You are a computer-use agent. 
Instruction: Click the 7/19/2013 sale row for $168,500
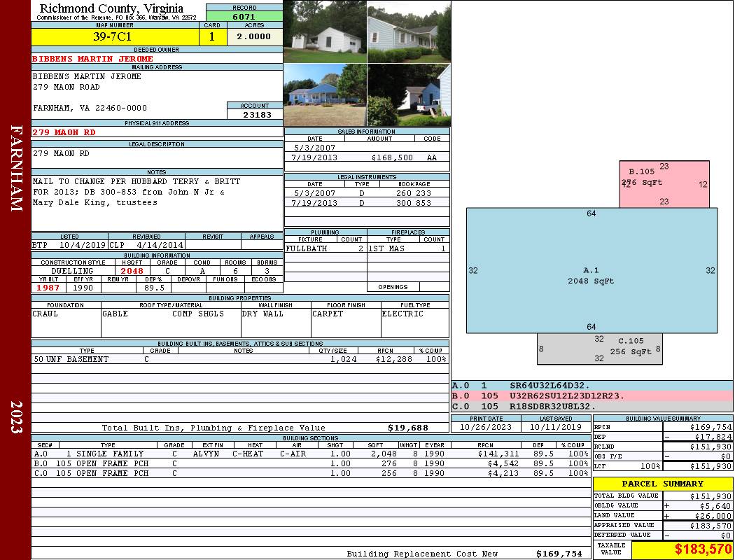pyautogui.click(x=367, y=158)
